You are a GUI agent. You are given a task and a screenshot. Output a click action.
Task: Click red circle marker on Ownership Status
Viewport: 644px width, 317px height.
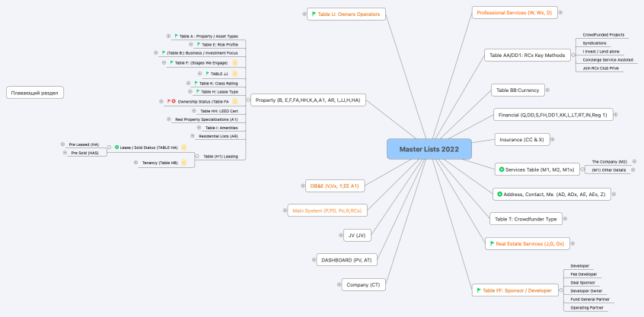pyautogui.click(x=174, y=101)
